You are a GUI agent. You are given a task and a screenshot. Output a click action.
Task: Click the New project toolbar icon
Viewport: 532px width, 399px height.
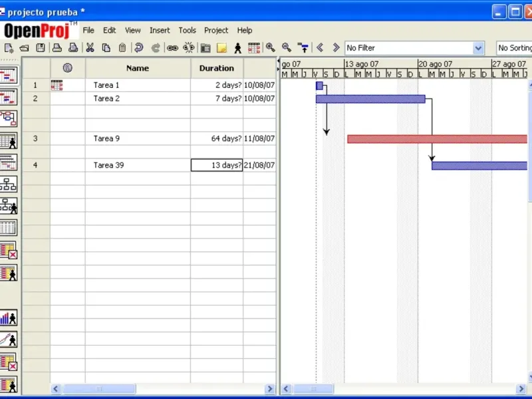[9, 48]
